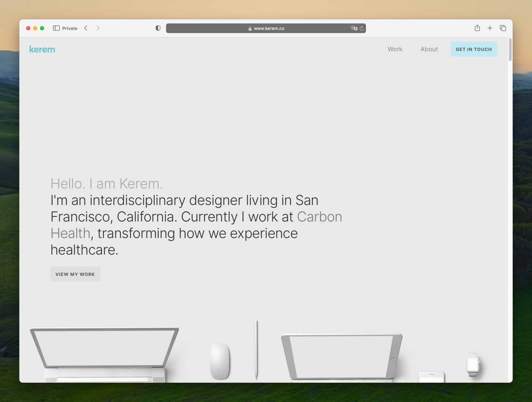This screenshot has height=402, width=532.
Task: Select the Work menu item
Action: pos(395,49)
